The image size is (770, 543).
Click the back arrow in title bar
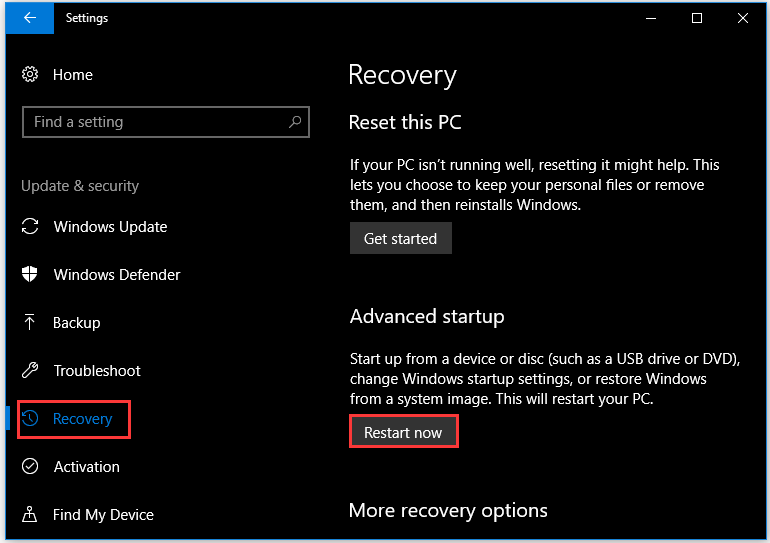(29, 18)
